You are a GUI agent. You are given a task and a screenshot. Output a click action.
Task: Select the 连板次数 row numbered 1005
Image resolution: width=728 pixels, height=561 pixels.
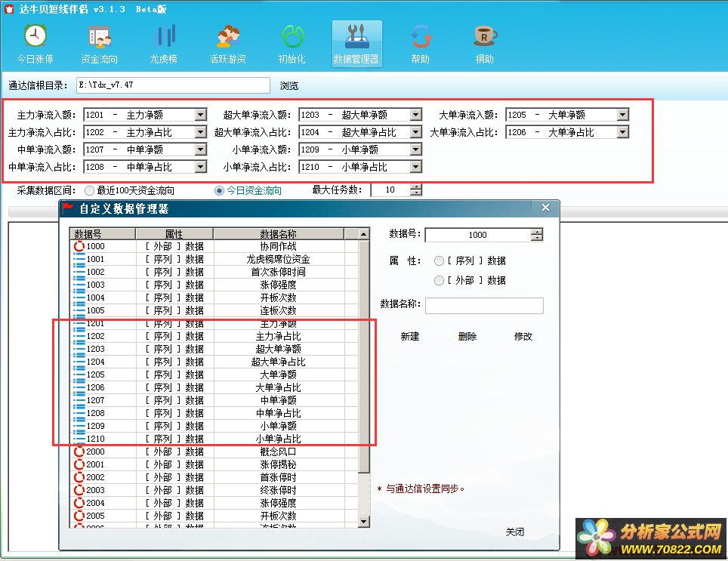[214, 310]
